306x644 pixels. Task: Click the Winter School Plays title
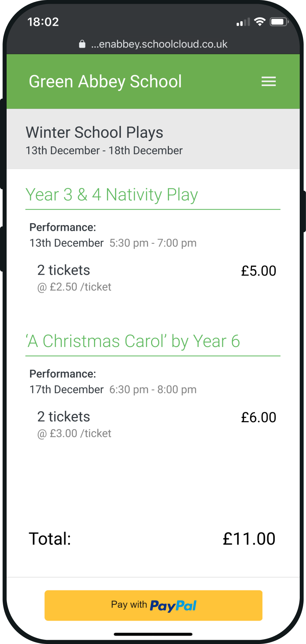[x=94, y=132]
